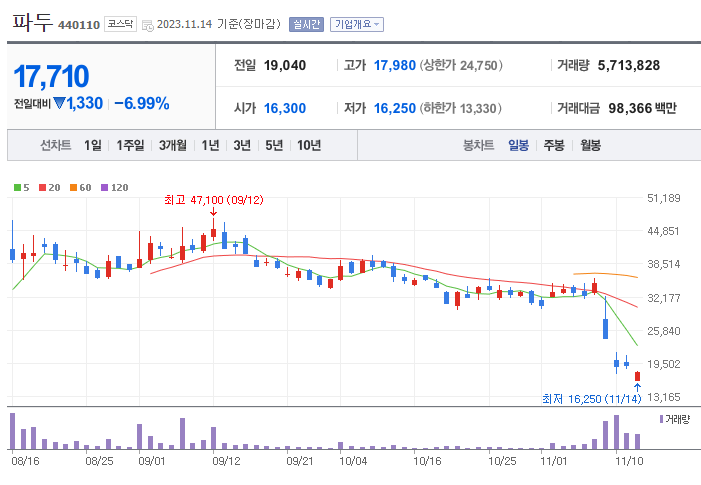Click the red 20-day moving average swatch
The width and height of the screenshot is (701, 485).
tap(42, 188)
